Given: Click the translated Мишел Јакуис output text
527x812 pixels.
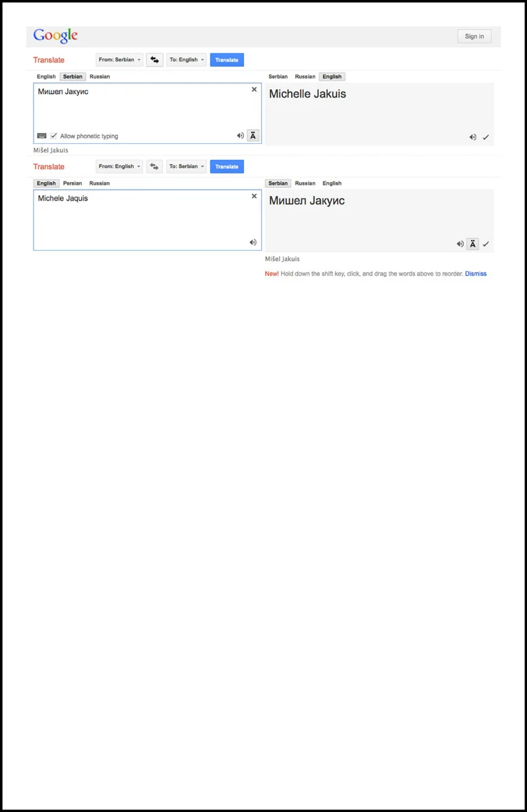Looking at the screenshot, I should 307,201.
